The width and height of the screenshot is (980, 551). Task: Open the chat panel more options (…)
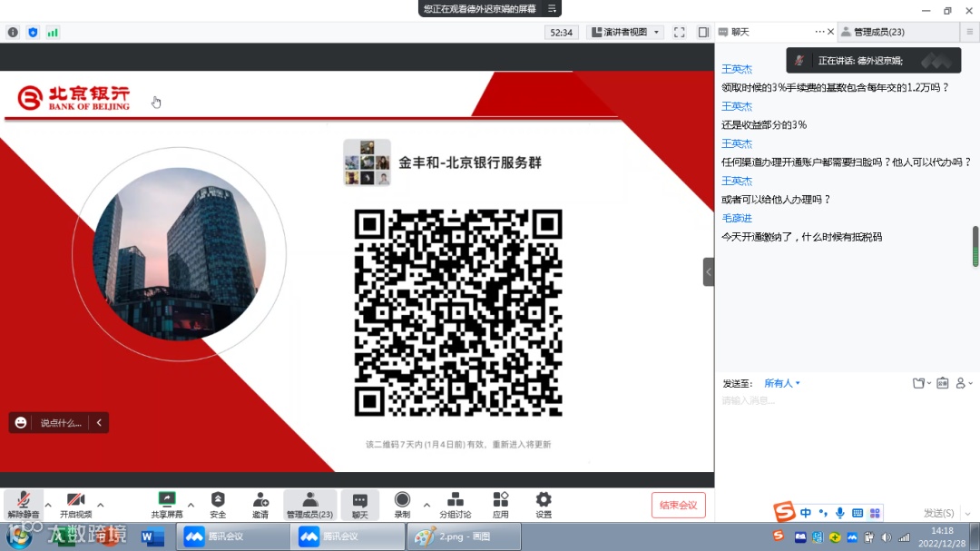coord(819,32)
